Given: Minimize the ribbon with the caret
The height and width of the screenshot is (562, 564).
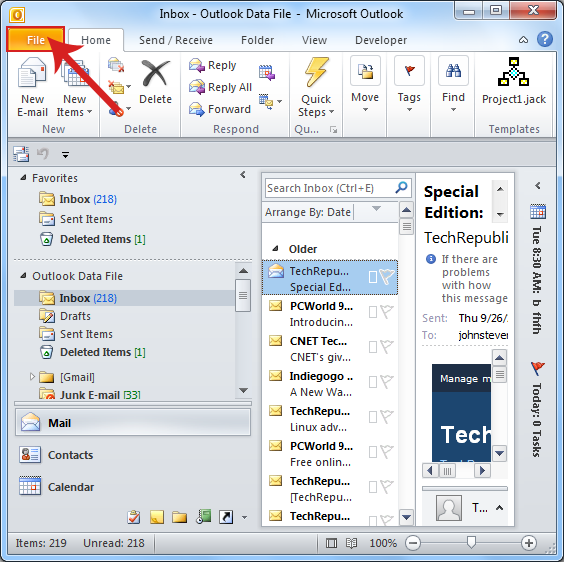Looking at the screenshot, I should 523,40.
